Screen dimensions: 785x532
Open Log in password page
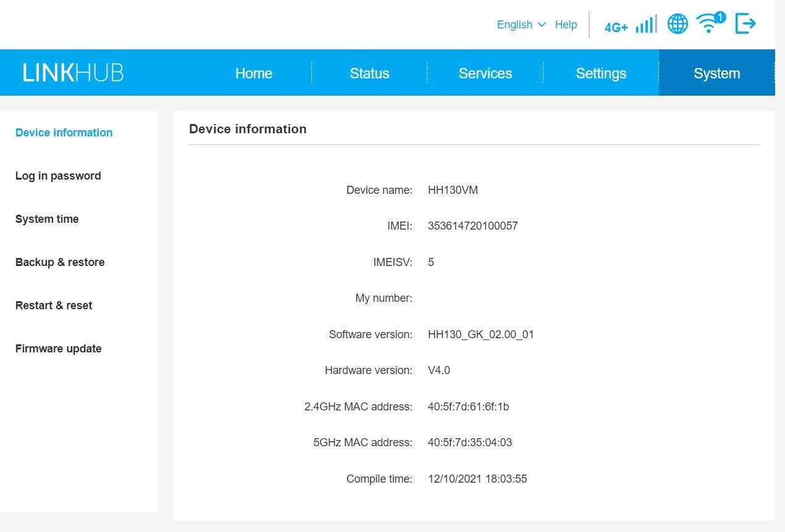[58, 176]
